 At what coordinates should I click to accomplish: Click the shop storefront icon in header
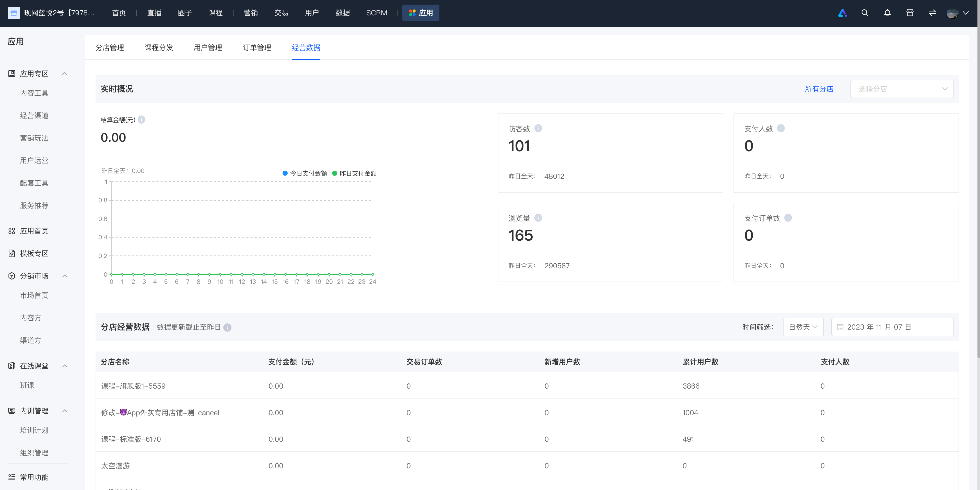click(910, 13)
